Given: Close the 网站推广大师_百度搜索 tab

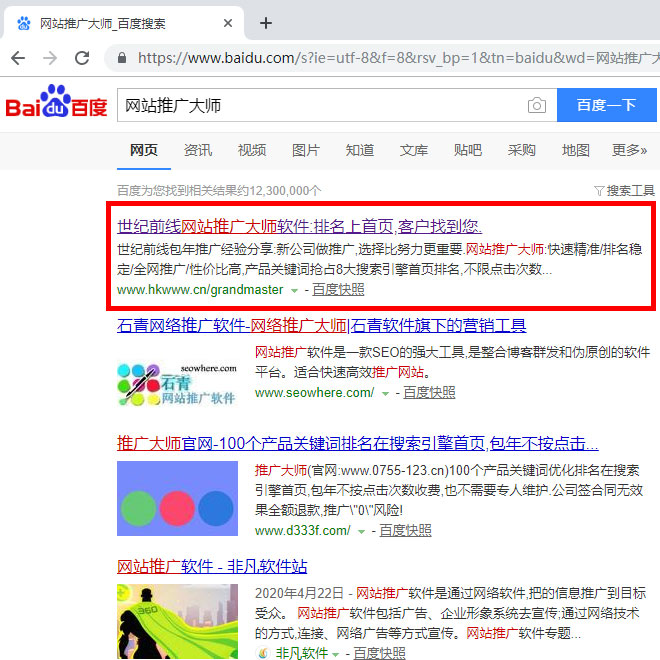Looking at the screenshot, I should point(228,23).
